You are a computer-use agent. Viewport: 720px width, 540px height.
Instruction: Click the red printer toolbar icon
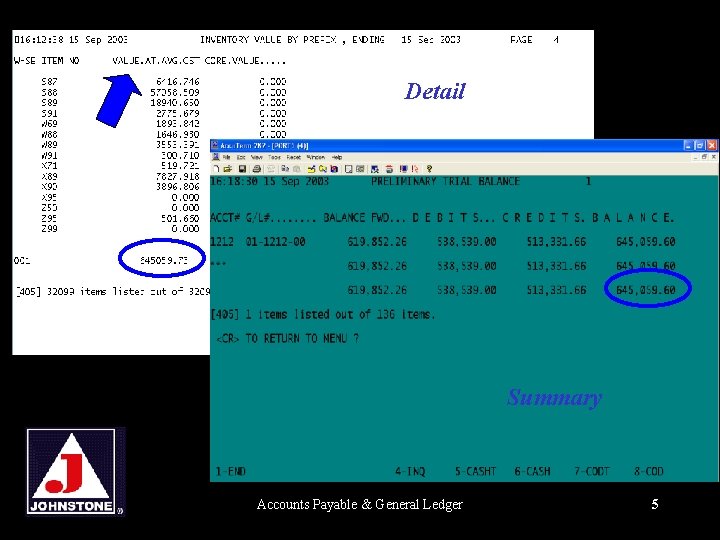coord(389,169)
